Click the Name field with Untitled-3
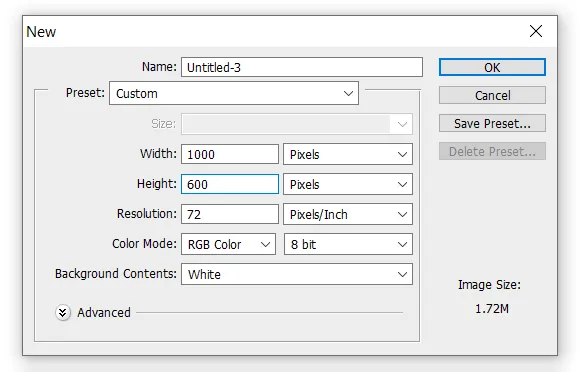The image size is (579, 372). tap(302, 67)
